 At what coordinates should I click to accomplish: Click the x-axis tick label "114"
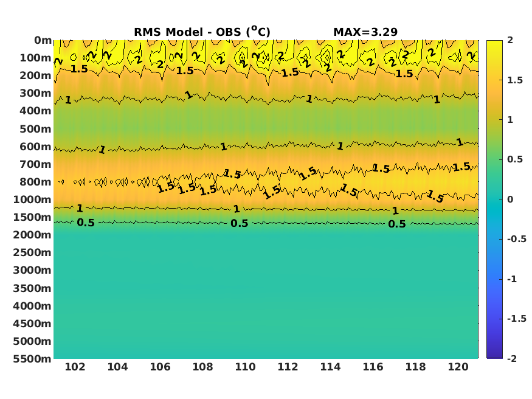coord(331,367)
